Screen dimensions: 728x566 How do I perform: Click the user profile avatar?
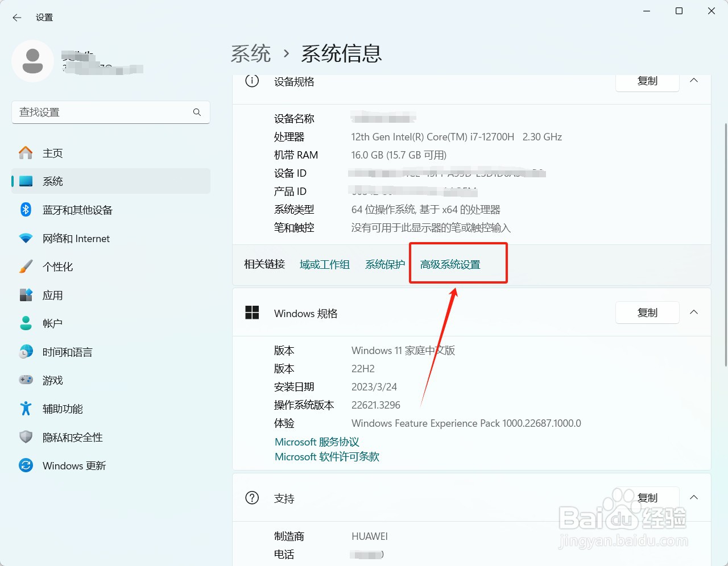(x=32, y=61)
